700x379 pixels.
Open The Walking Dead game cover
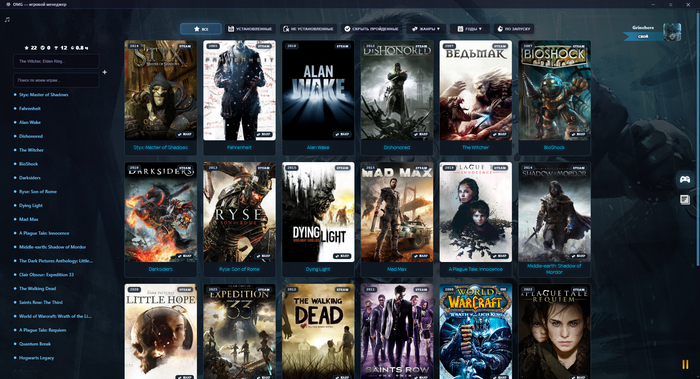pyautogui.click(x=318, y=332)
